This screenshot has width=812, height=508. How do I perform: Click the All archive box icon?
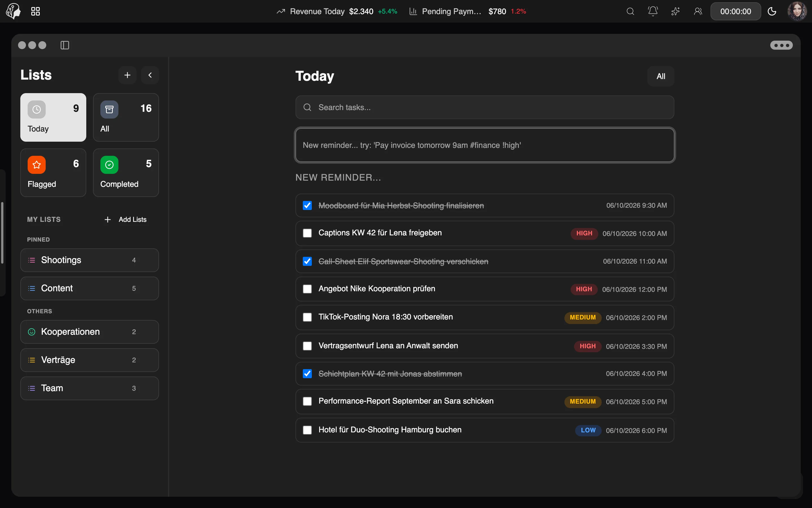coord(109,110)
